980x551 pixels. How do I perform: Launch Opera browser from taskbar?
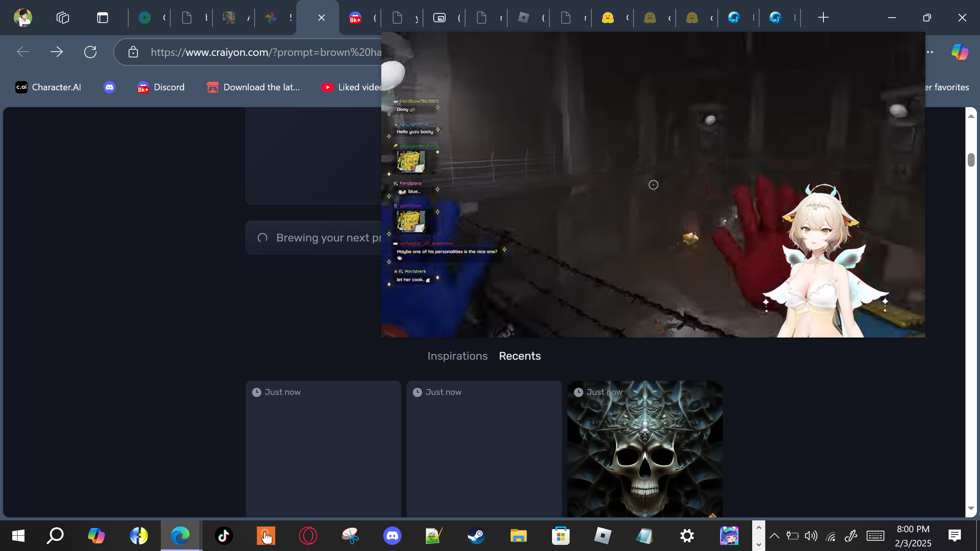pyautogui.click(x=308, y=536)
